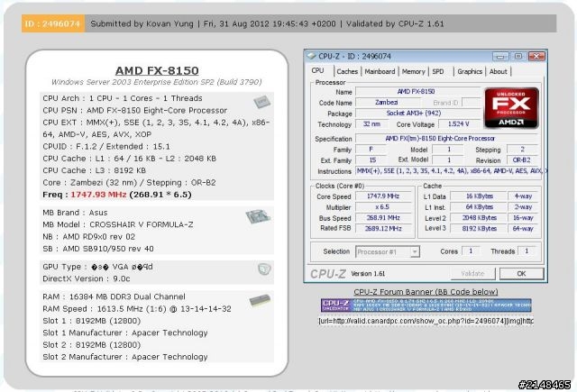577x392 pixels.
Task: Click the Threads count box in CPU-Z
Action: pyautogui.click(x=527, y=251)
